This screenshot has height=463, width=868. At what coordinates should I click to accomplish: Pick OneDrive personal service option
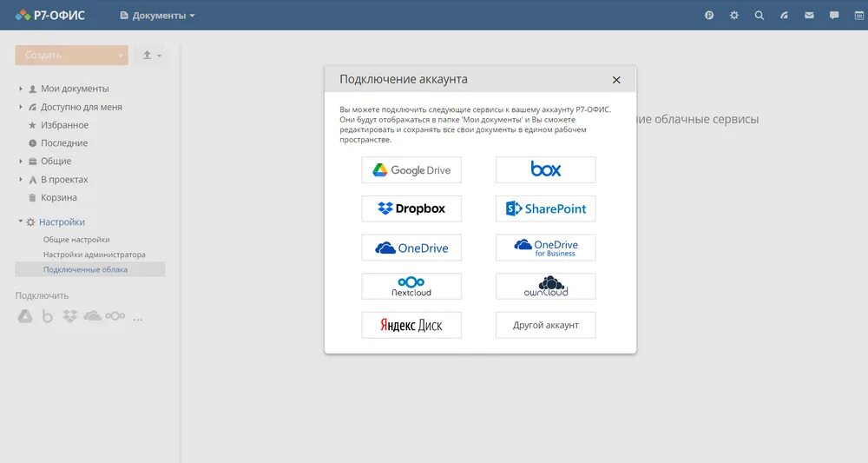[411, 248]
